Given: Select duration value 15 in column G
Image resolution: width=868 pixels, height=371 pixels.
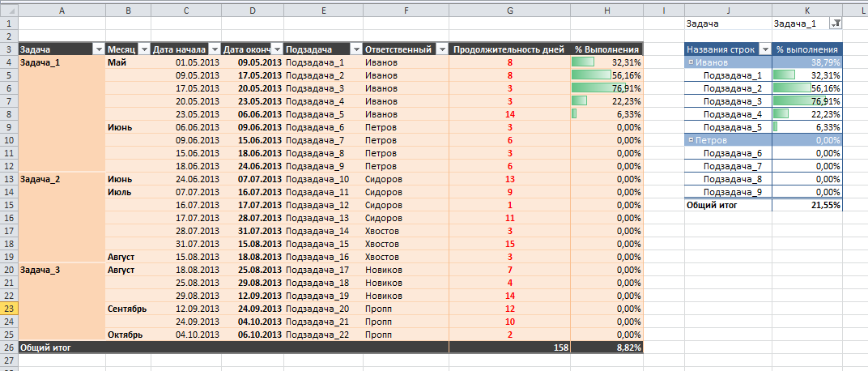Looking at the screenshot, I should point(510,244).
